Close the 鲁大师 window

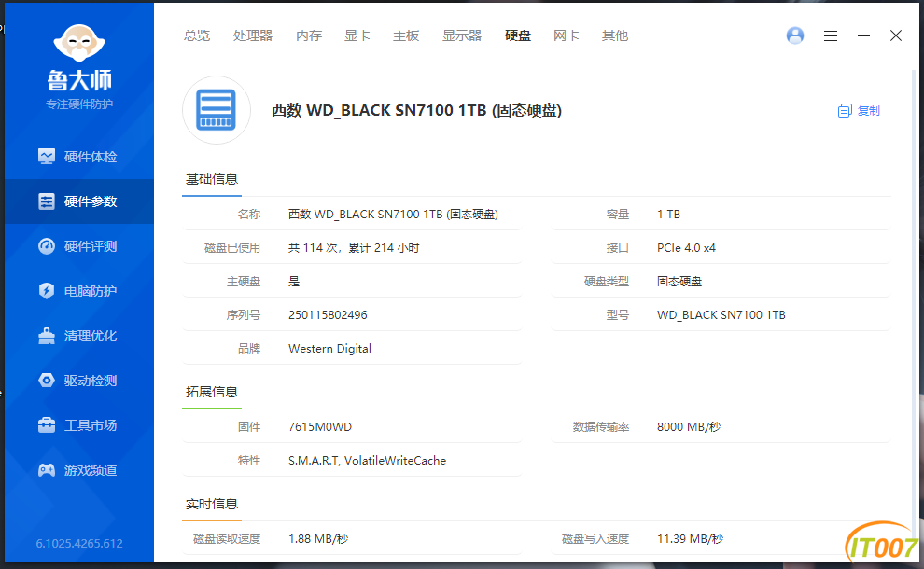click(896, 36)
